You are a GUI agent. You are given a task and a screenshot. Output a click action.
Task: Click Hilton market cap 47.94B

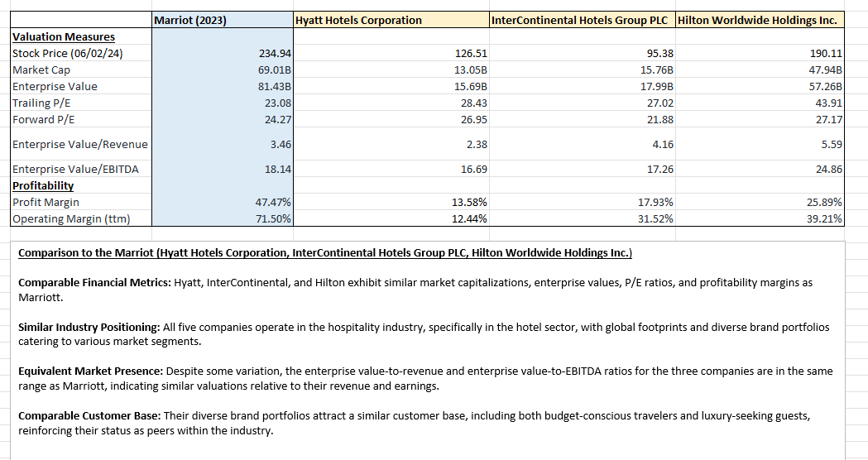click(760, 69)
